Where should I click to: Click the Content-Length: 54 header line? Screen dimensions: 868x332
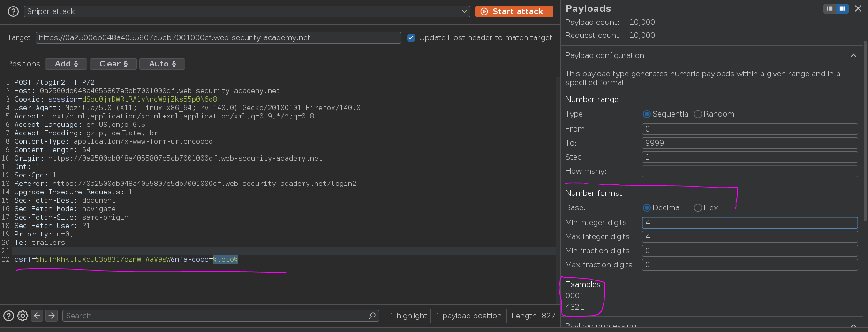coord(53,150)
